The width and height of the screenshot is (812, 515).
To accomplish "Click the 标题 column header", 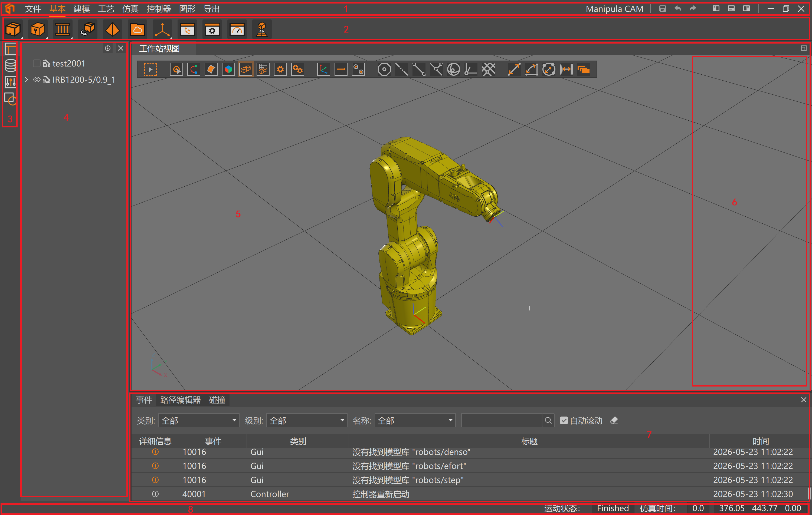I will click(x=529, y=441).
